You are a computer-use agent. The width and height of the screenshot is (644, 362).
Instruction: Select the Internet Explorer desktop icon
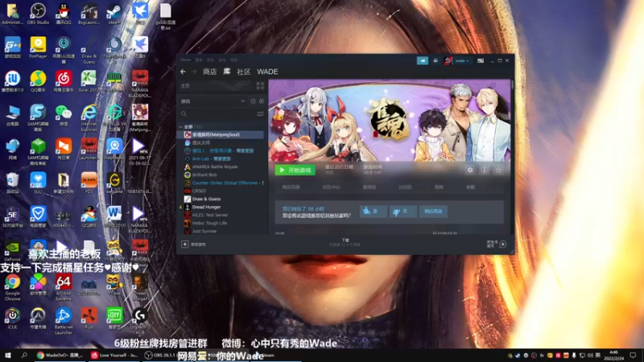point(89,118)
